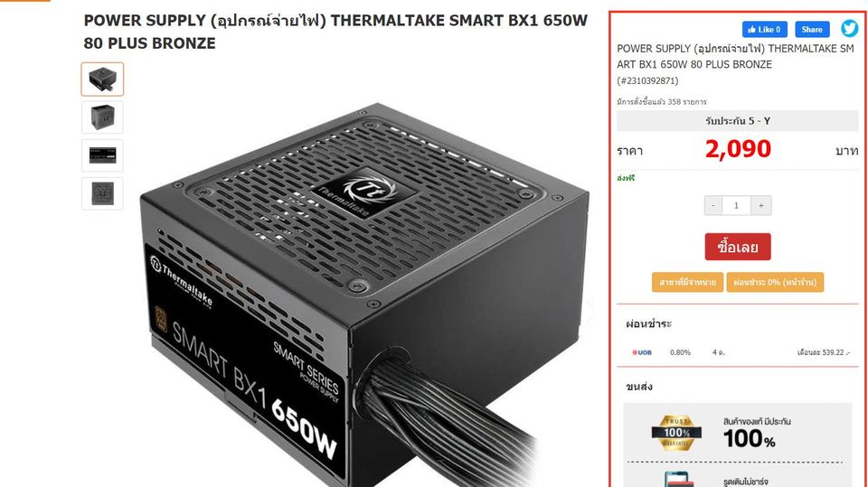Click the quantity input field
The height and width of the screenshot is (487, 868).
[x=736, y=205]
